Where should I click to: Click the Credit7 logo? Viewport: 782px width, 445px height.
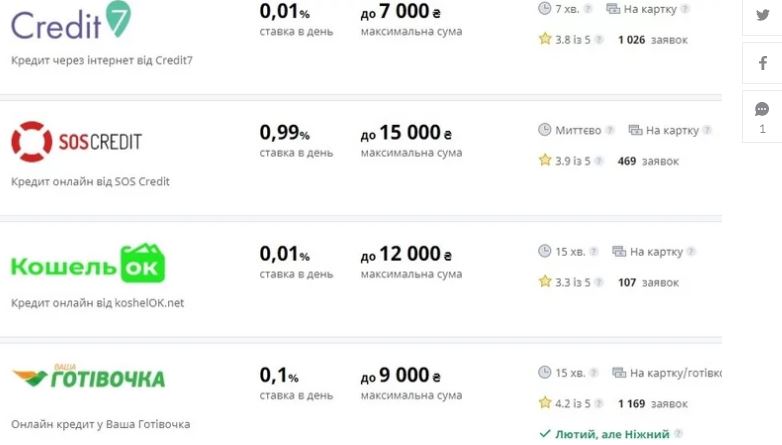point(71,20)
